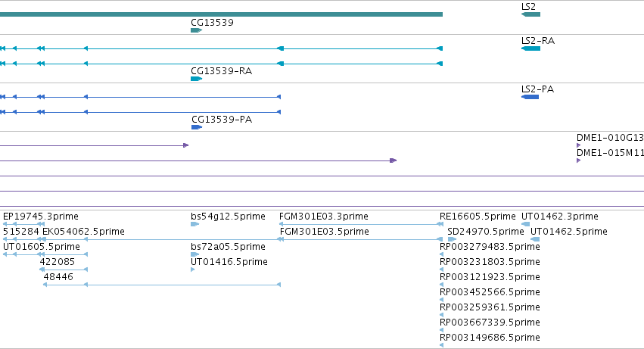Click the RE16605.5prime label
This screenshot has height=349, width=644.
(x=478, y=217)
